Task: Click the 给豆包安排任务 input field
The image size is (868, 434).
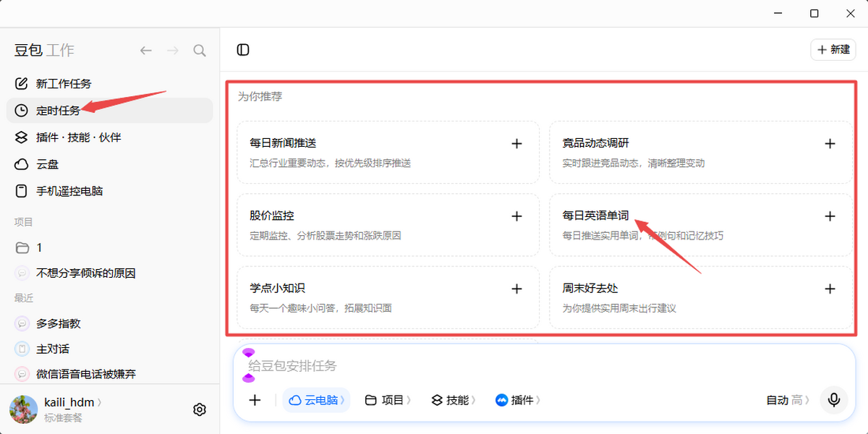Action: (x=544, y=366)
